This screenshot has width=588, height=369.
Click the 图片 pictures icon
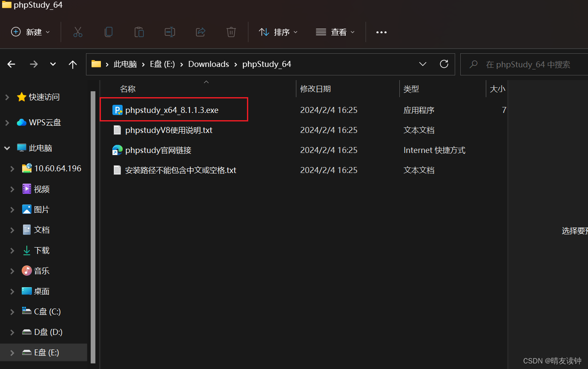click(27, 209)
